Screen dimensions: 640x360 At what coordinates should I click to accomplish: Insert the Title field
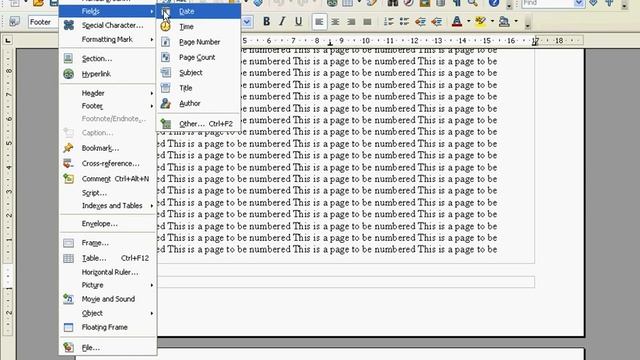198,88
